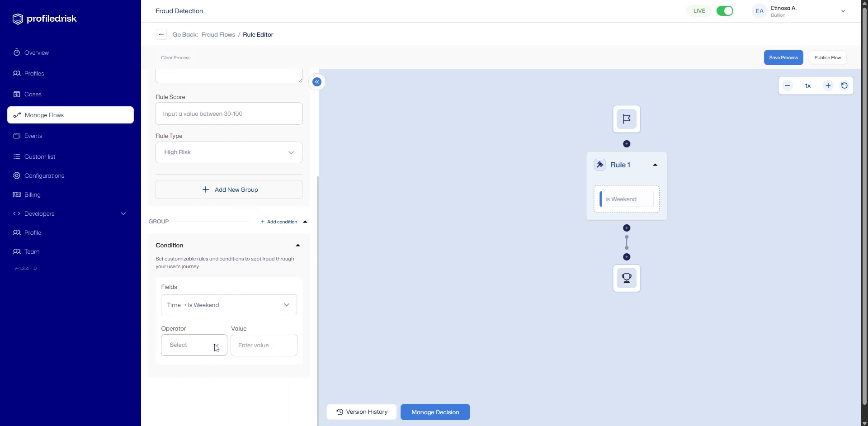The image size is (868, 426).
Task: Toggle the LIVE environment switch off
Action: (x=725, y=10)
